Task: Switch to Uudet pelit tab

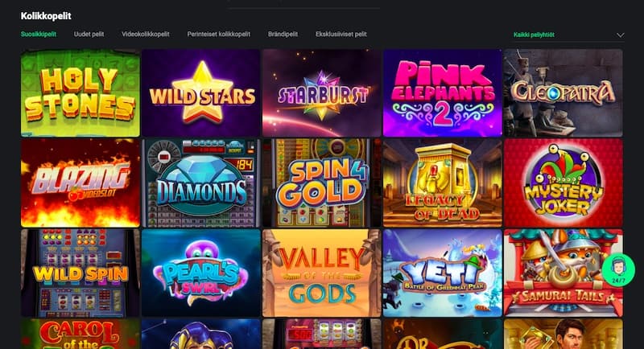Action: pos(89,34)
